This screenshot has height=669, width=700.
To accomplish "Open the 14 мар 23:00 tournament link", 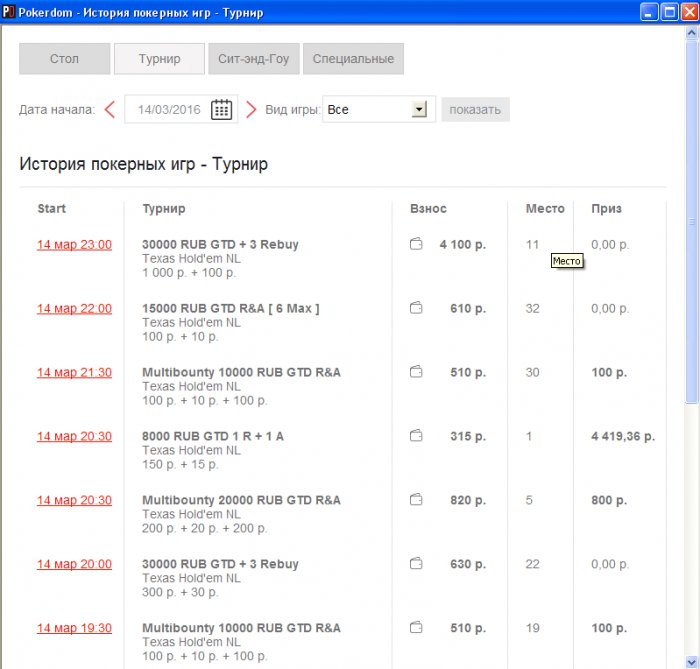I will [74, 245].
